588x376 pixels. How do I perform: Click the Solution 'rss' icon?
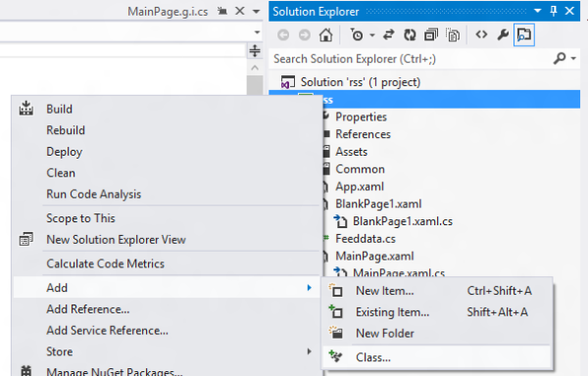point(288,82)
